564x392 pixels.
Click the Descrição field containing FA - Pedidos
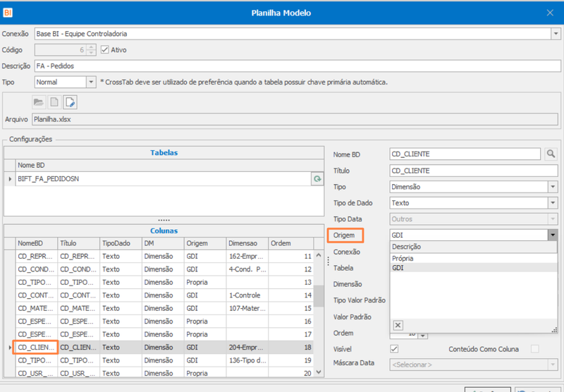(x=298, y=66)
